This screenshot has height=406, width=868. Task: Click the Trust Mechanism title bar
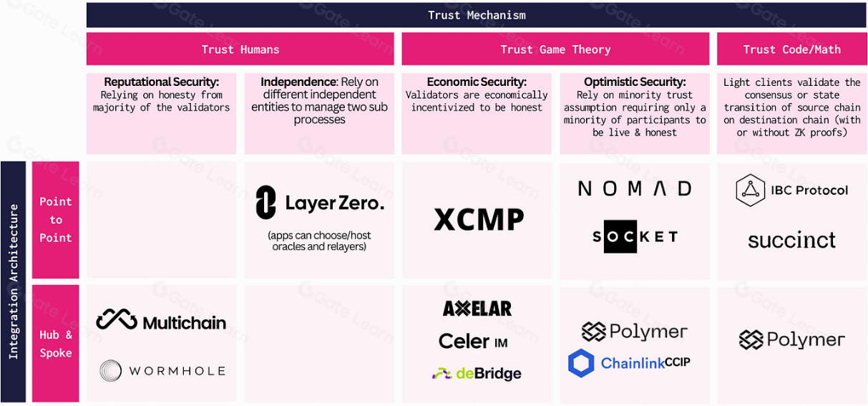(477, 15)
